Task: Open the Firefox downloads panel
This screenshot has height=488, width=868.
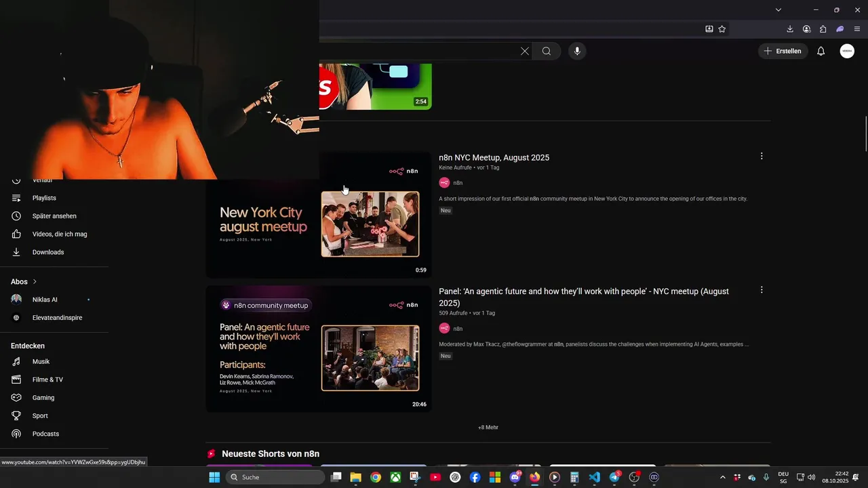Action: pos(790,29)
